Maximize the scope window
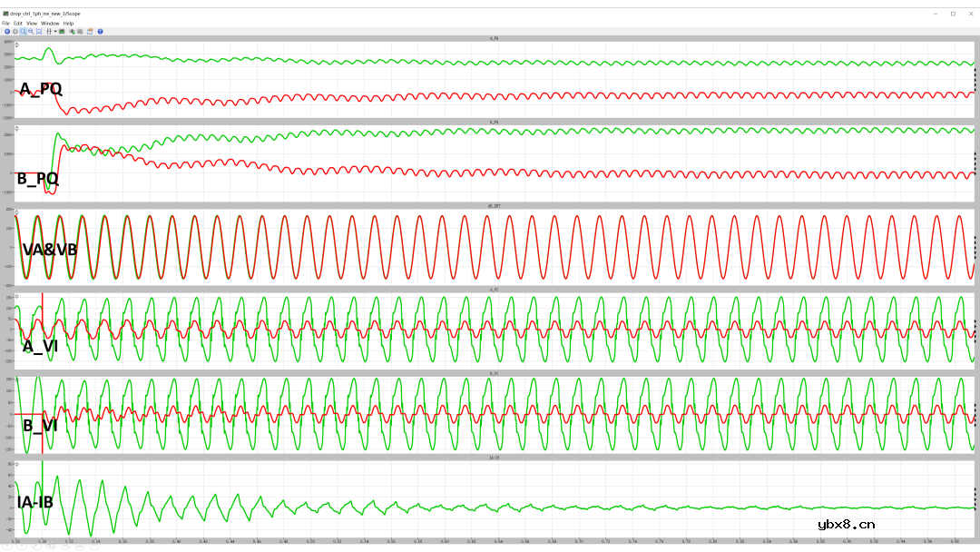Image resolution: width=980 pixels, height=552 pixels. click(953, 14)
